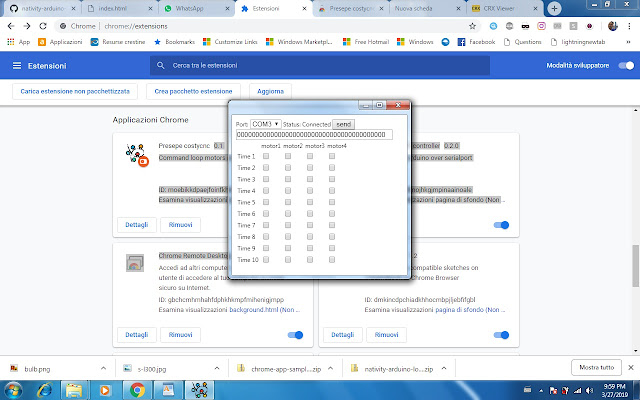Switch to the index.html tab

[119, 8]
